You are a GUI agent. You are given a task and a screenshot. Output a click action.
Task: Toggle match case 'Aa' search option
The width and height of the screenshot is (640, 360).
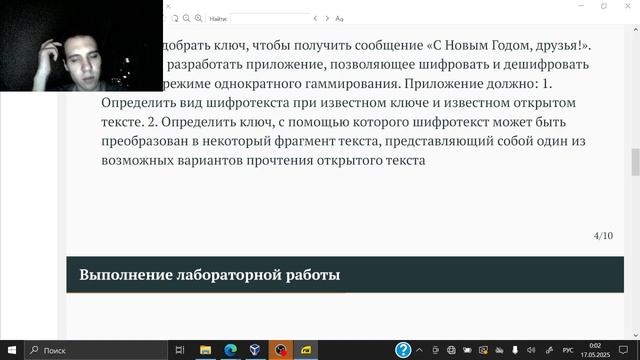(x=339, y=18)
